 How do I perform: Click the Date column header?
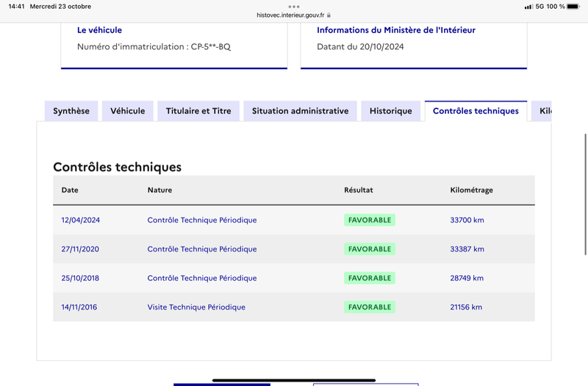click(x=70, y=190)
